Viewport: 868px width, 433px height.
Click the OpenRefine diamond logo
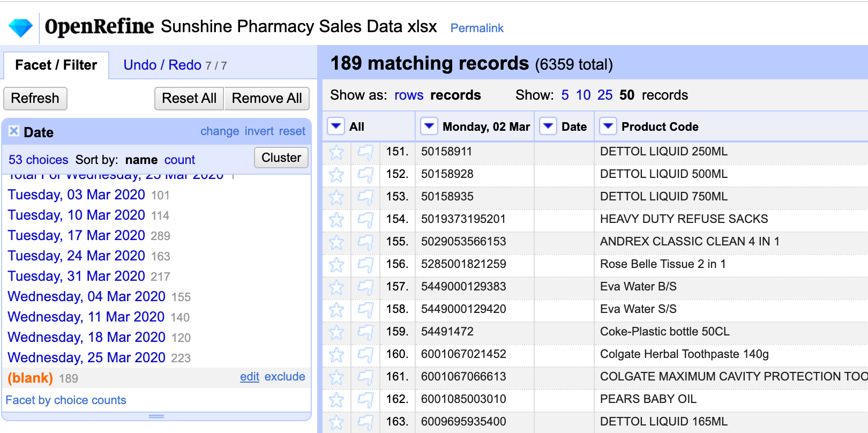(x=21, y=27)
